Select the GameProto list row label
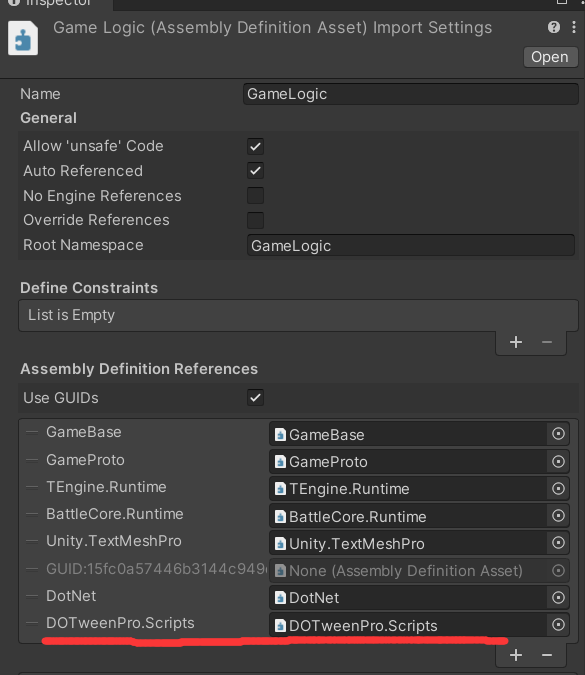 coord(85,460)
